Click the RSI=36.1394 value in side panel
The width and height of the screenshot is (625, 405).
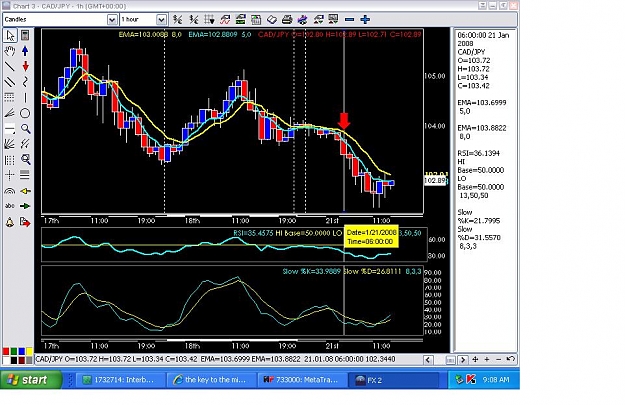pos(478,153)
